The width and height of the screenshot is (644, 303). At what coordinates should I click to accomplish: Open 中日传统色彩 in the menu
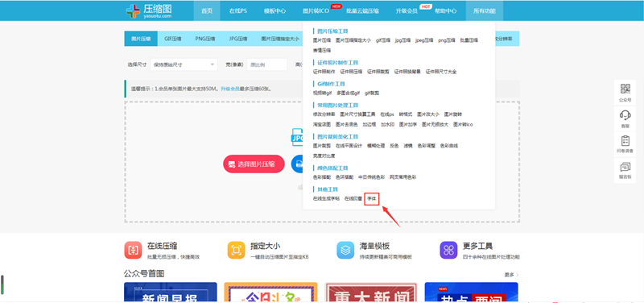(371, 177)
